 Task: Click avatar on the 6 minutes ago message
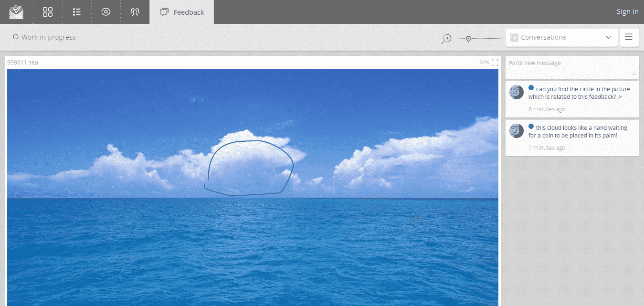(x=517, y=92)
